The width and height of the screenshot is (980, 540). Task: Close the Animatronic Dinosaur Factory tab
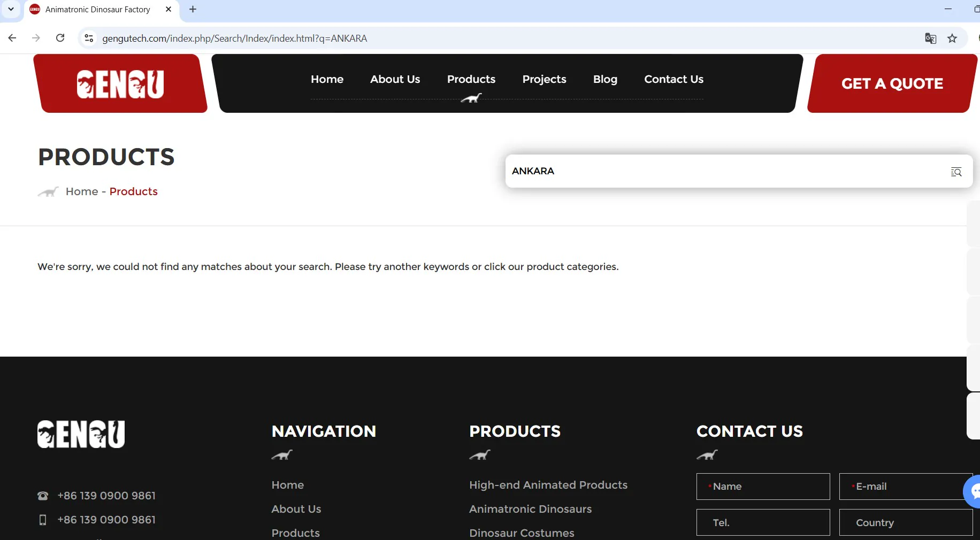click(169, 10)
